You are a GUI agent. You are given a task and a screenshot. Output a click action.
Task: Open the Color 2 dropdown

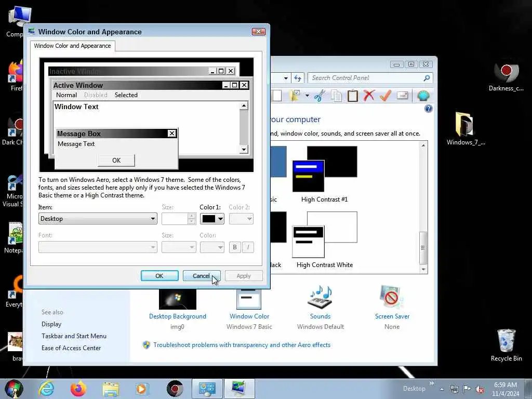241,219
